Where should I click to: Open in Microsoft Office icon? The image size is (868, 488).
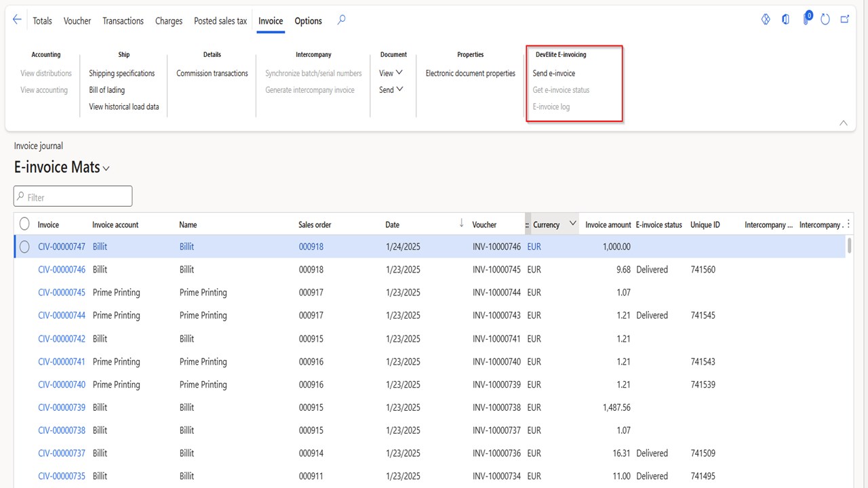coord(785,20)
